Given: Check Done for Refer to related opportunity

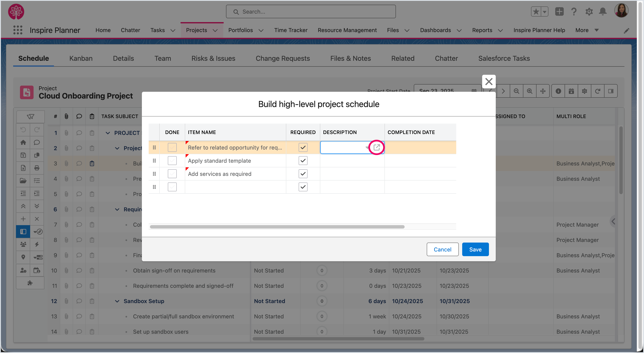Looking at the screenshot, I should tap(172, 147).
